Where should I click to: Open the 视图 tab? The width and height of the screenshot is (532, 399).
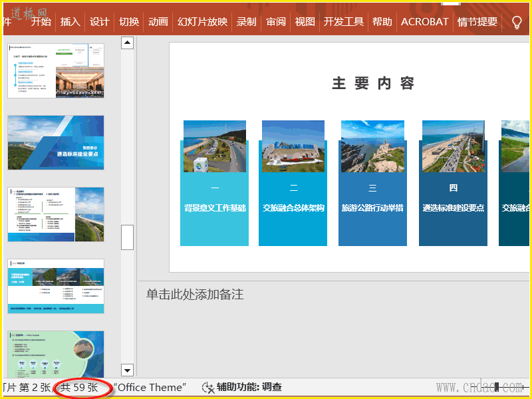tap(305, 22)
